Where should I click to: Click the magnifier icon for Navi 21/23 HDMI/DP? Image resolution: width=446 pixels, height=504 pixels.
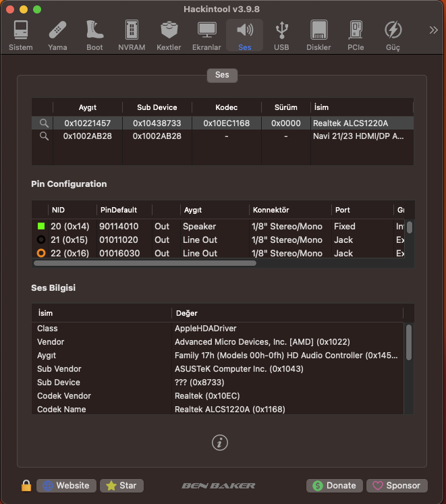point(44,136)
